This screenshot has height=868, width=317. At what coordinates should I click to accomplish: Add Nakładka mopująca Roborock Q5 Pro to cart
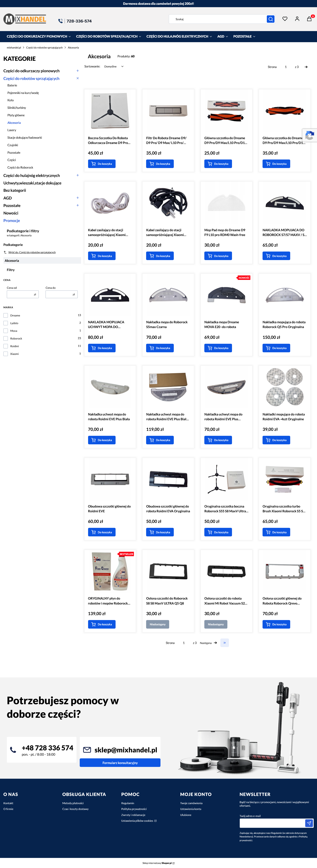coord(276,348)
